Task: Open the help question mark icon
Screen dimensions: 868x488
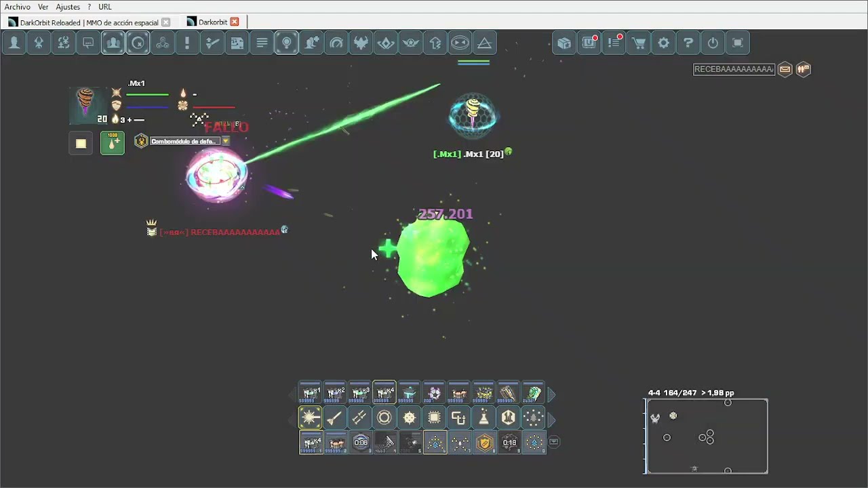Action: [688, 43]
